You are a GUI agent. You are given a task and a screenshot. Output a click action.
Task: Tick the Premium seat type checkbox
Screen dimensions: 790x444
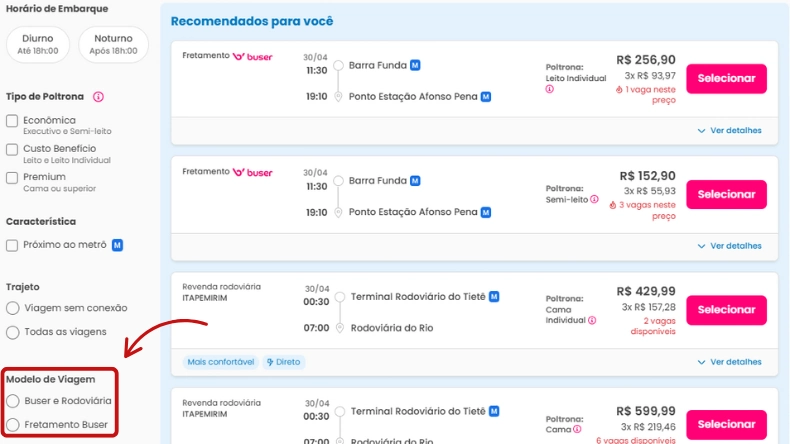pyautogui.click(x=12, y=178)
